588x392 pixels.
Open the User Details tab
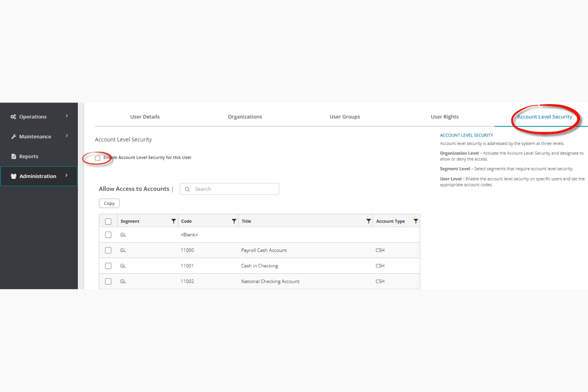[x=145, y=117]
